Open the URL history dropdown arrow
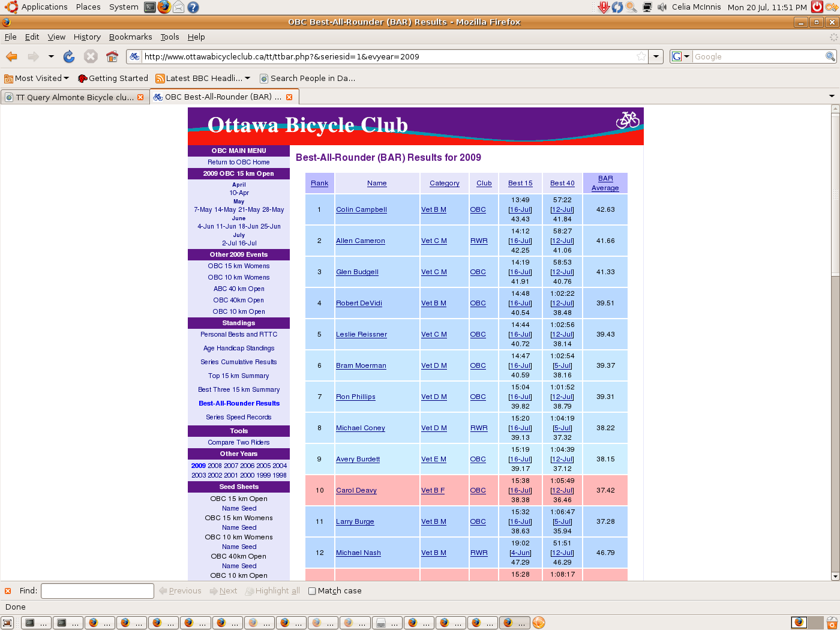The height and width of the screenshot is (630, 840). pos(656,56)
